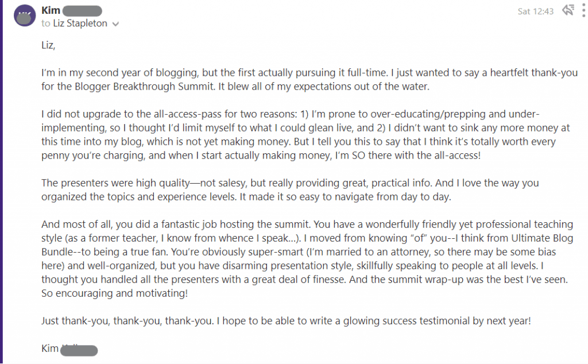This screenshot has width=588, height=364.
Task: Open the three-dot more options menu
Action: [583, 11]
